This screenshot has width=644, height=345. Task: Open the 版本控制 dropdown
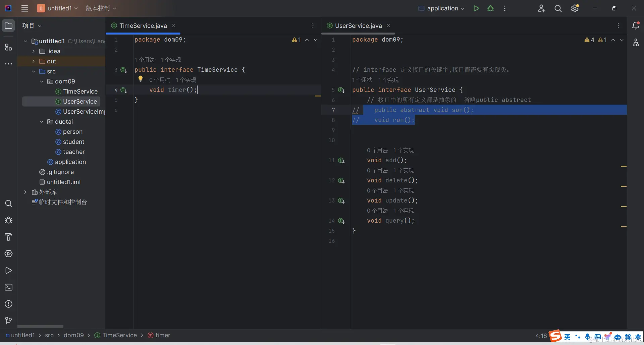101,8
